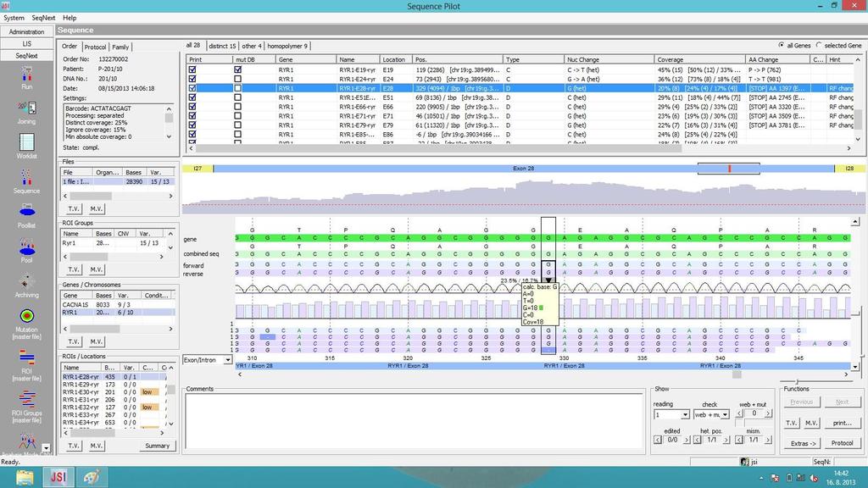
Task: Select the 'selected Gene' radio button
Action: click(x=819, y=46)
